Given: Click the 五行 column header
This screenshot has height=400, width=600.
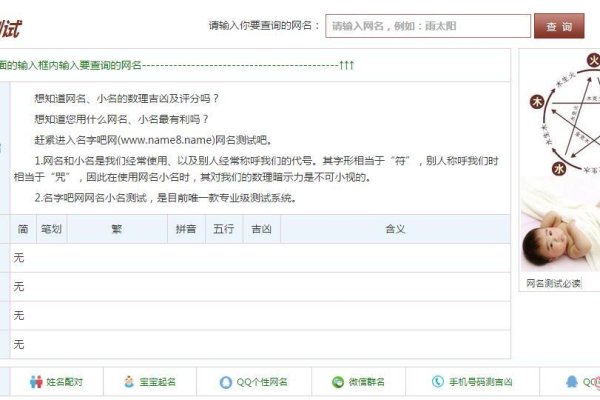Looking at the screenshot, I should (x=224, y=229).
